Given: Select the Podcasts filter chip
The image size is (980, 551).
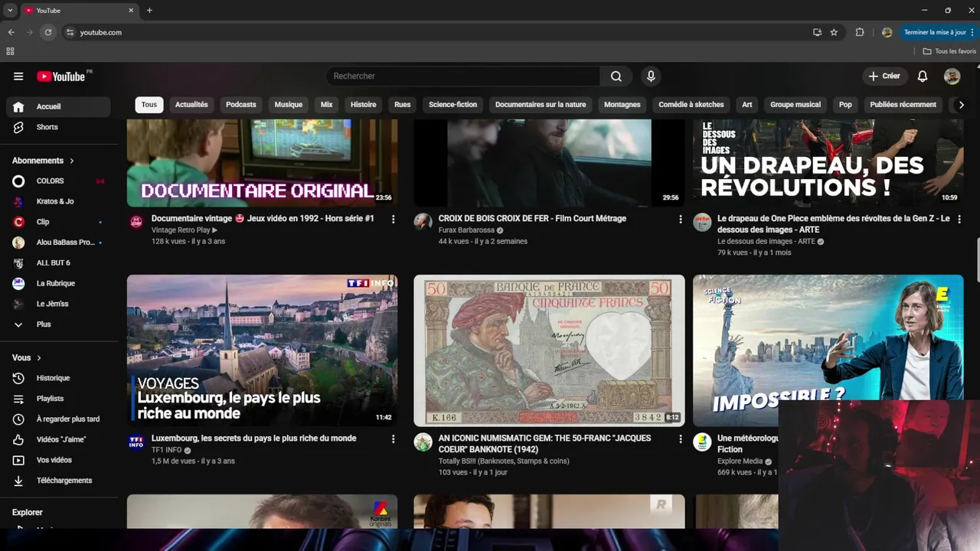Looking at the screenshot, I should [x=241, y=105].
